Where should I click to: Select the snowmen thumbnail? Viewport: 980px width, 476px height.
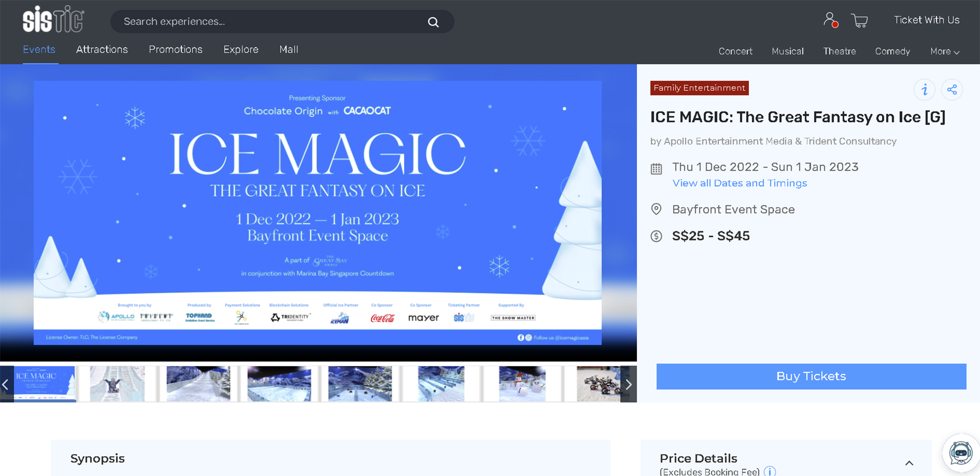click(522, 384)
